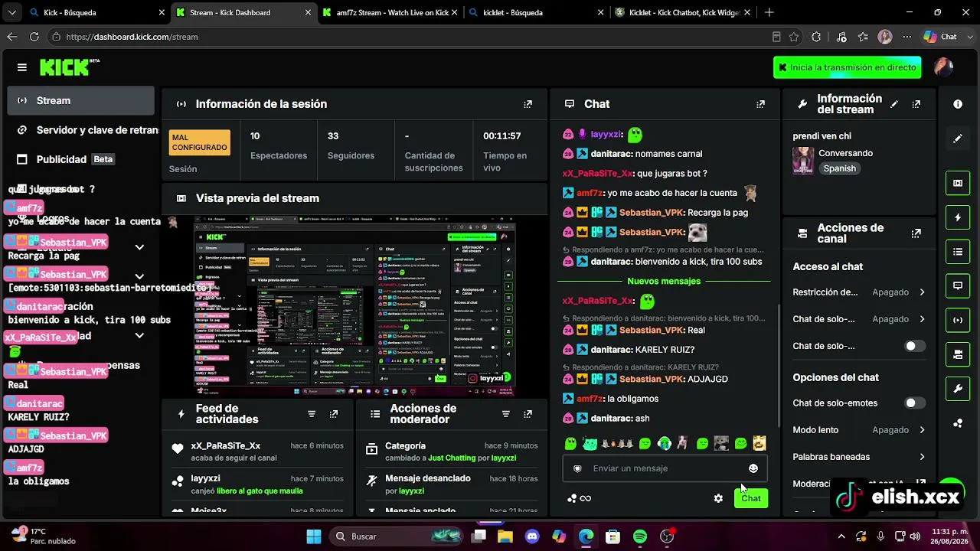This screenshot has height=551, width=980.
Task: Pop out the Feed de actividades panel
Action: tap(334, 414)
